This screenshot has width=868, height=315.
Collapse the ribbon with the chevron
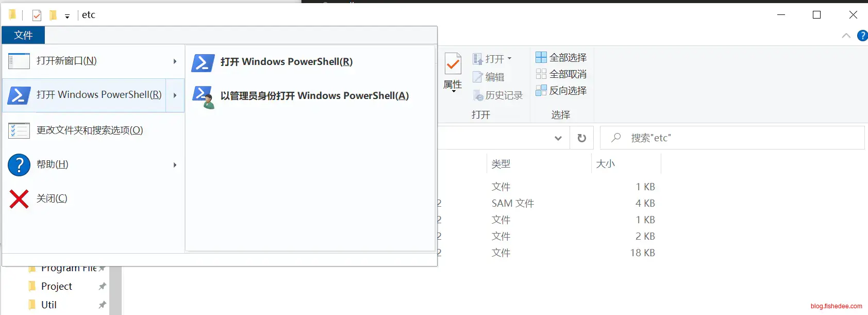[846, 36]
